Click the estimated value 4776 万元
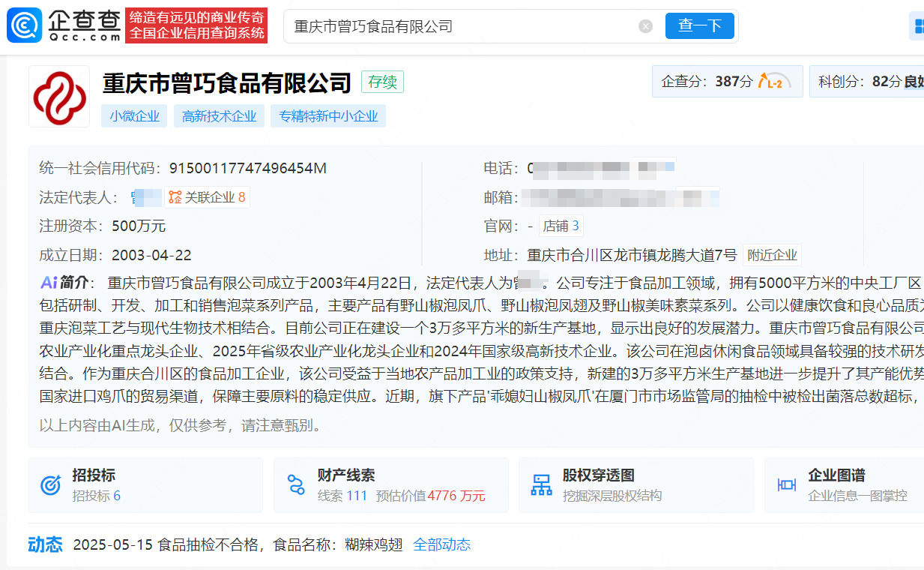Image resolution: width=924 pixels, height=570 pixels. [x=456, y=496]
